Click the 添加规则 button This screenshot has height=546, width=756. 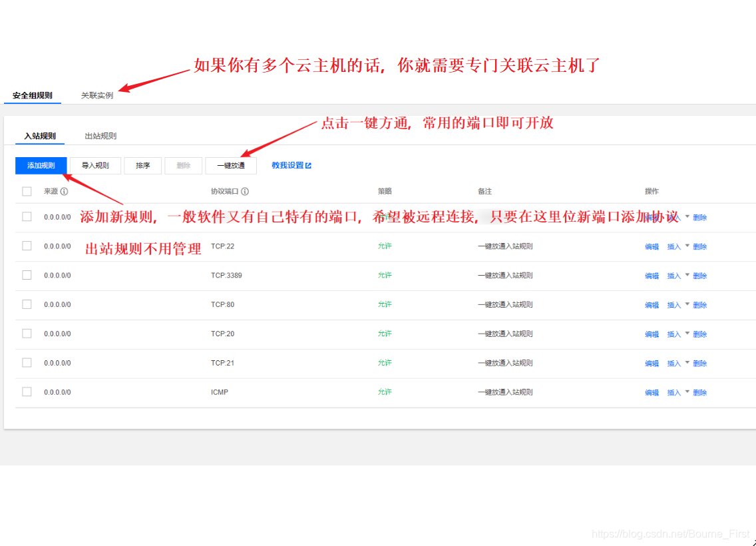pos(41,165)
